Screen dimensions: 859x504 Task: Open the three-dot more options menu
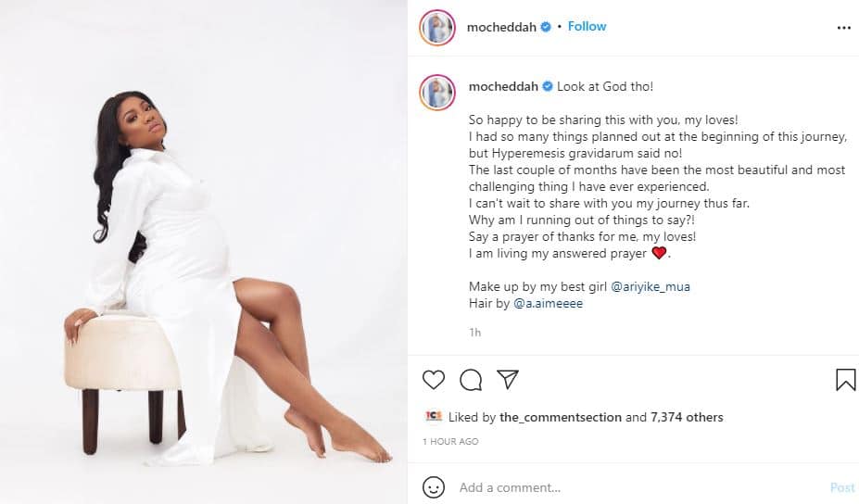click(x=843, y=28)
